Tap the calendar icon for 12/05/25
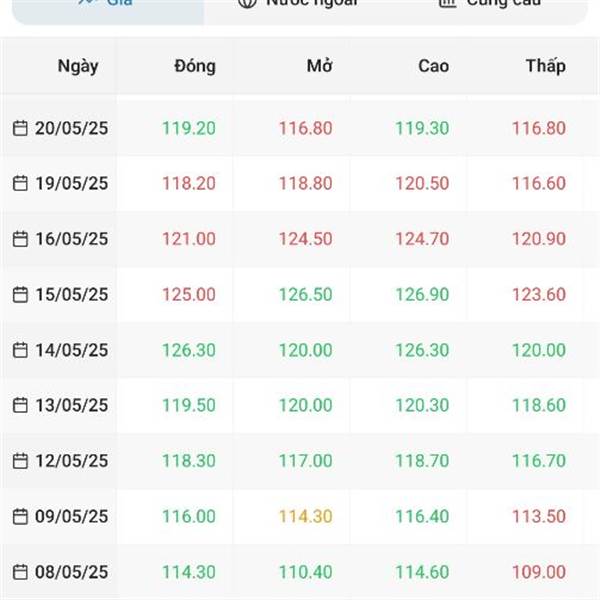Viewport: 600px width, 600px height. coord(20,461)
